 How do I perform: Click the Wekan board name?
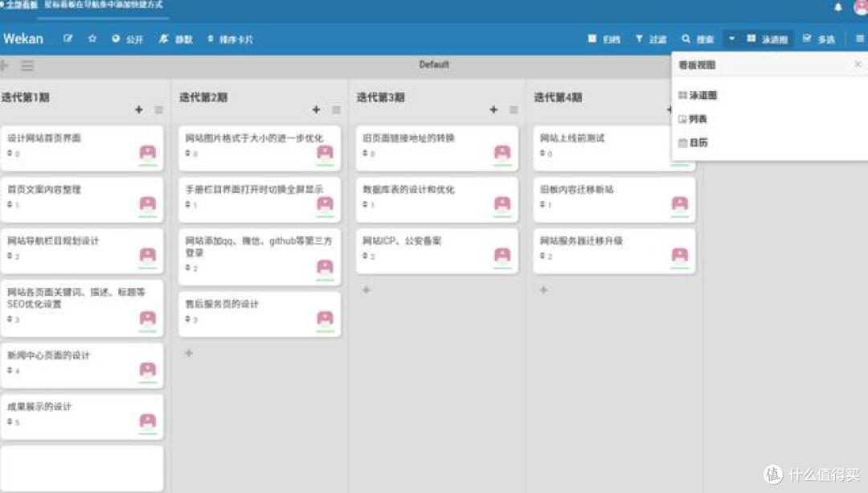(23, 39)
